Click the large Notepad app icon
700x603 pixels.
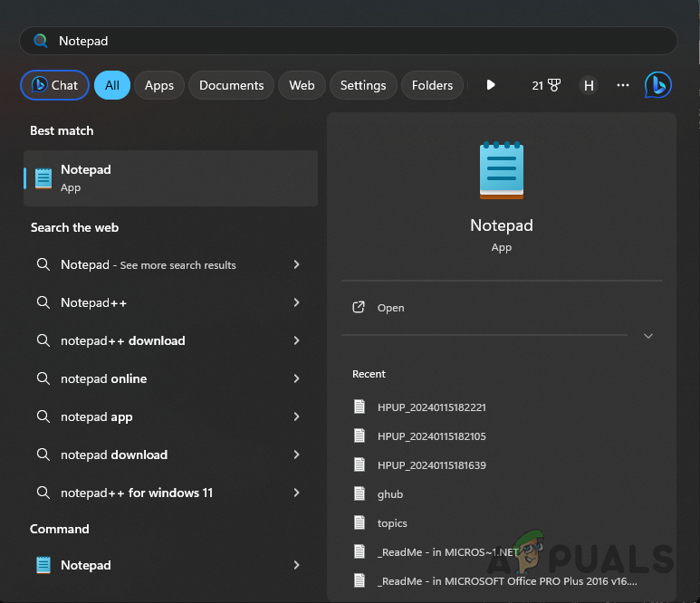501,170
